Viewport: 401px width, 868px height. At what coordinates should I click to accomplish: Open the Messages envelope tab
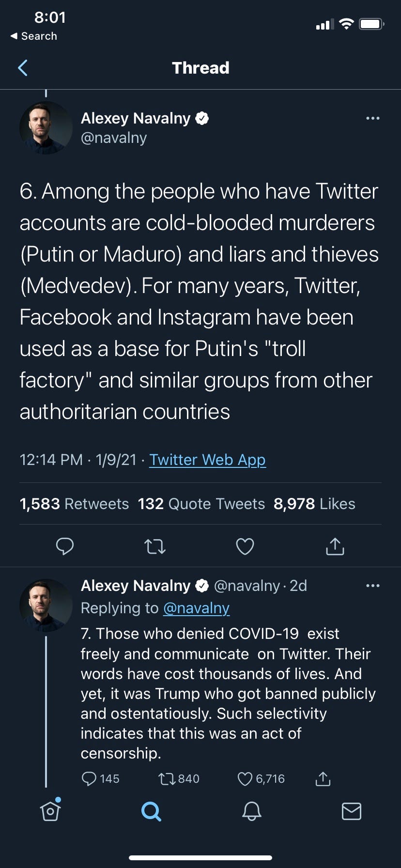(351, 811)
